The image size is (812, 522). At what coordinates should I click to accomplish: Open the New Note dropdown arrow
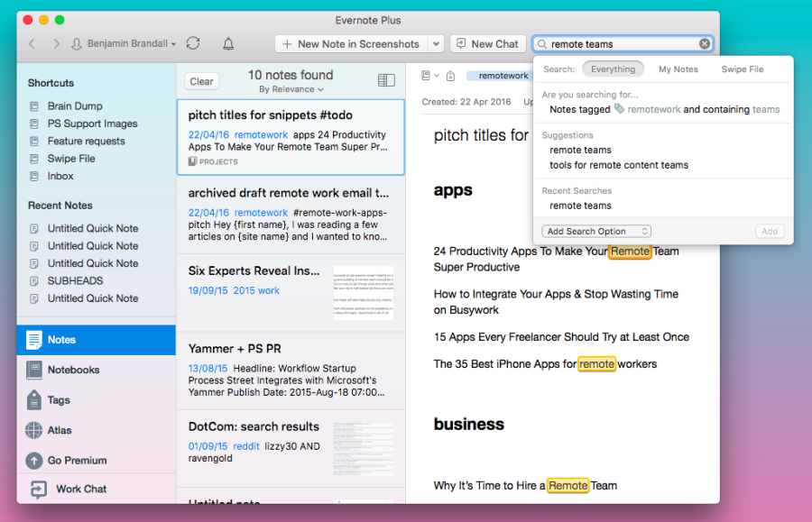point(436,44)
